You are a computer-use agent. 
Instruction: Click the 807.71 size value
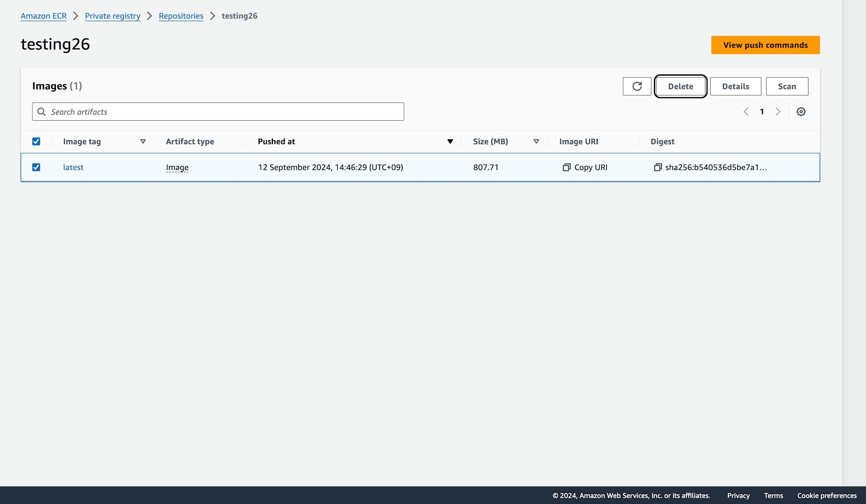[486, 167]
